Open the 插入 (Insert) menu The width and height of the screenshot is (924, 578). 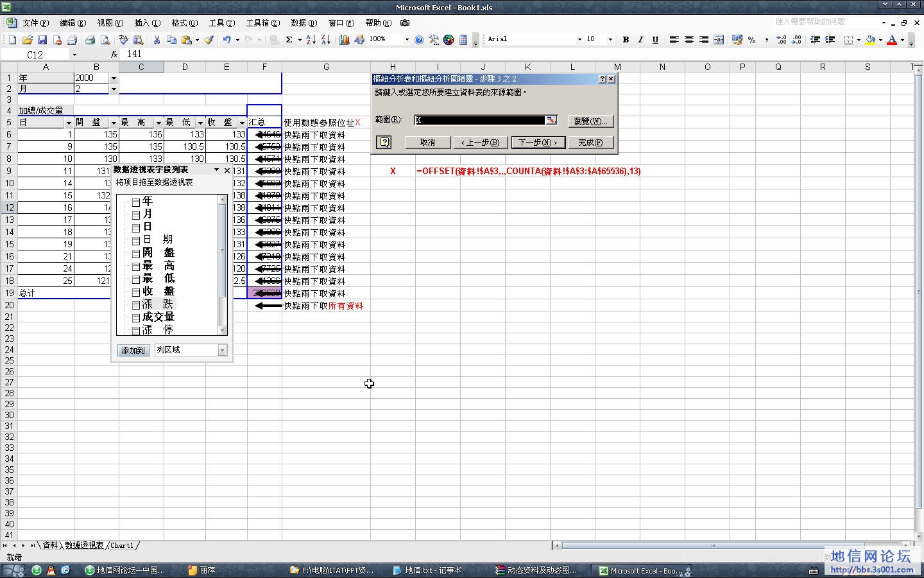tap(147, 23)
